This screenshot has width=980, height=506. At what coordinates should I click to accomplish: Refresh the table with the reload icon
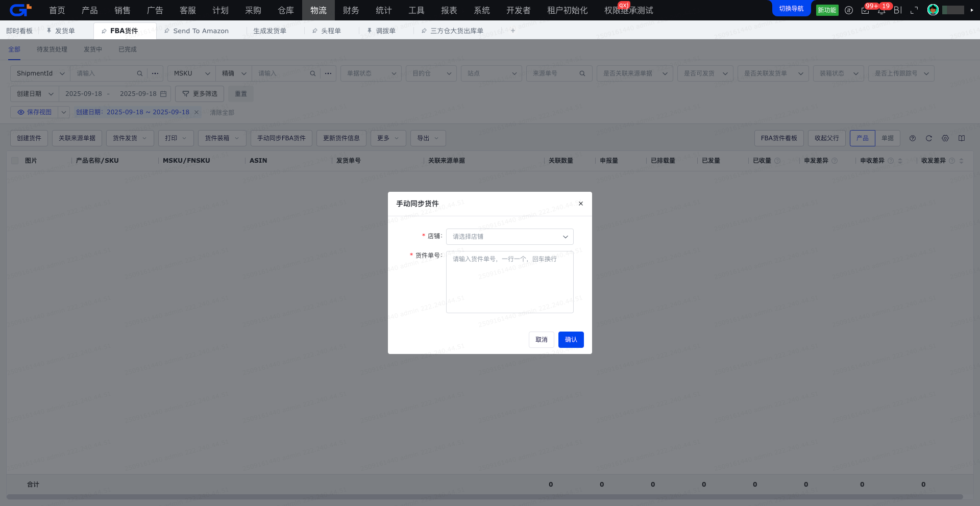click(929, 138)
